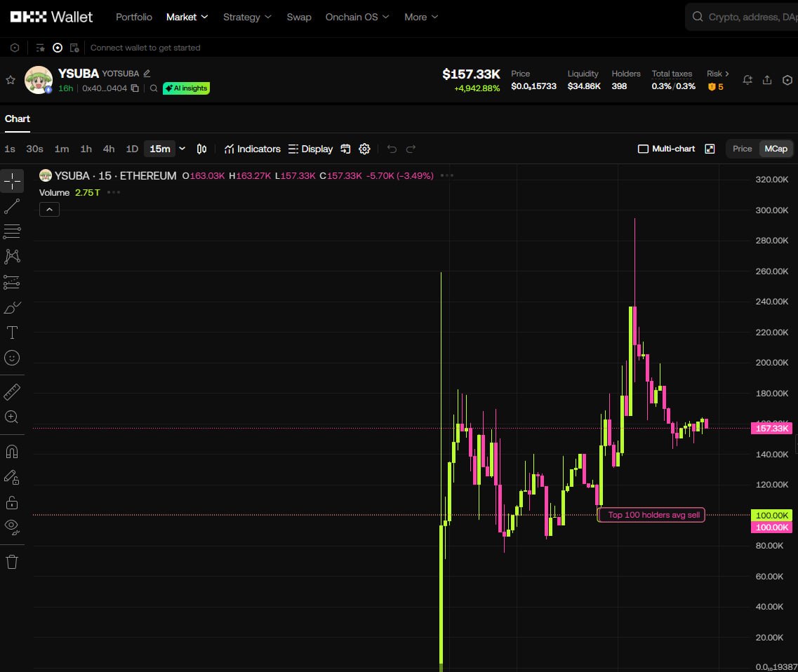Image resolution: width=798 pixels, height=672 pixels.
Task: Switch chart to Price mode
Action: [742, 149]
